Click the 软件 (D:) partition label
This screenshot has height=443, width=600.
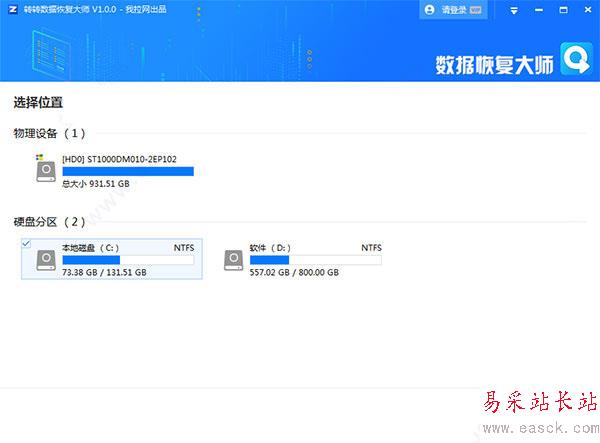tap(270, 248)
